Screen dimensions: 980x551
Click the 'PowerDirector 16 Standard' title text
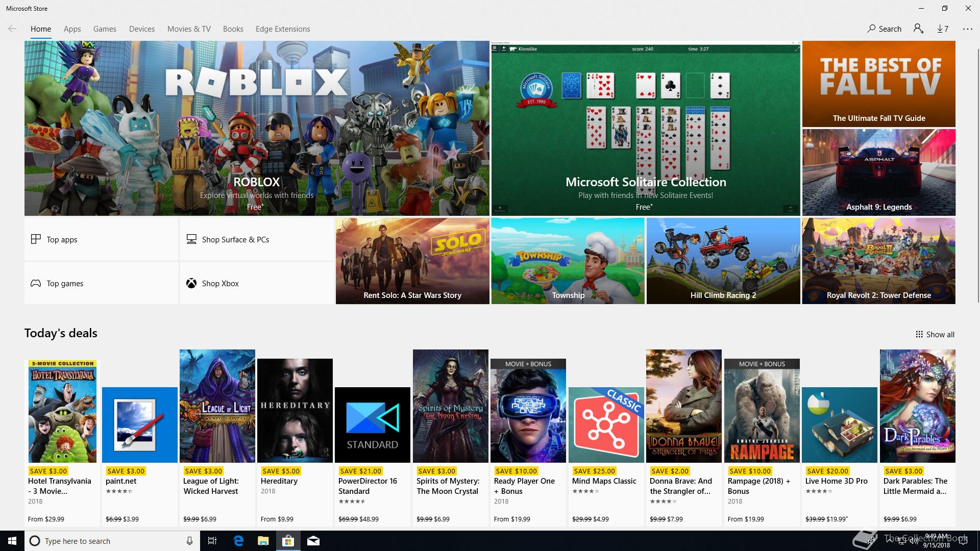pyautogui.click(x=367, y=486)
